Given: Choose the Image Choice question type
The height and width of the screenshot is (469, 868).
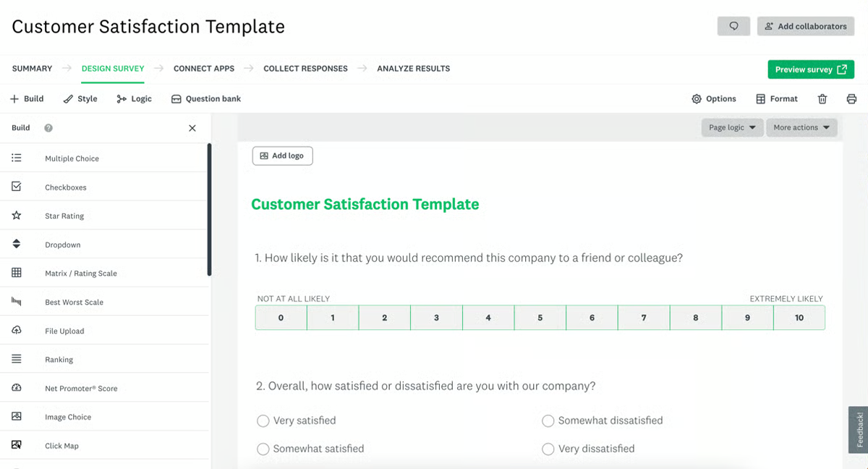Looking at the screenshot, I should [x=69, y=417].
